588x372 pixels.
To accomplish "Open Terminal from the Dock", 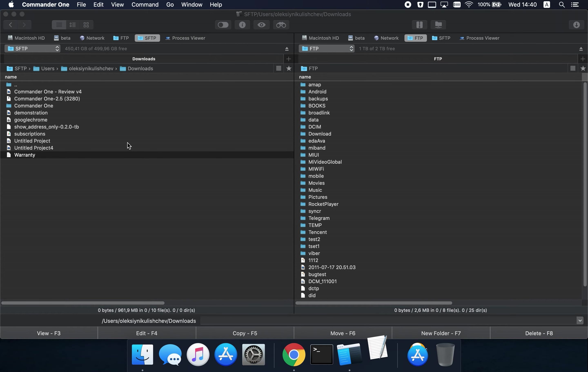I will [322, 354].
